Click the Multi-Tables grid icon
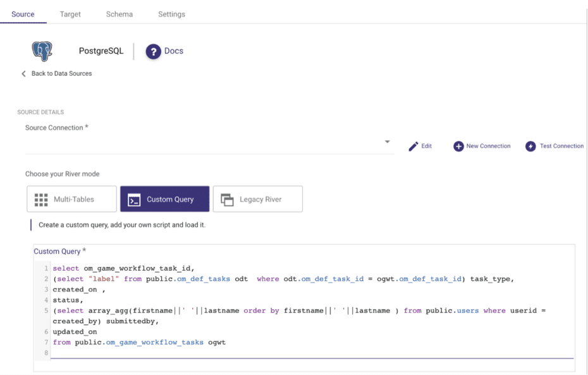This screenshot has height=375, width=588. tap(41, 199)
